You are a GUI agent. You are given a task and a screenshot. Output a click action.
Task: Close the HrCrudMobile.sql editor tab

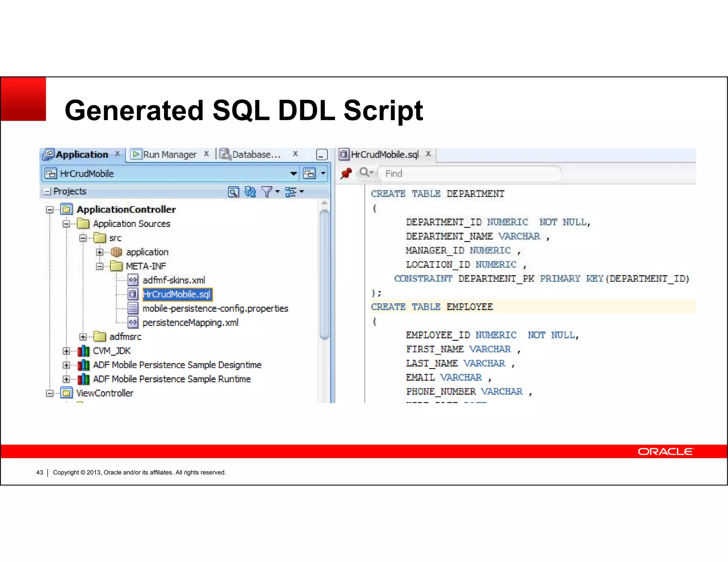pyautogui.click(x=428, y=154)
